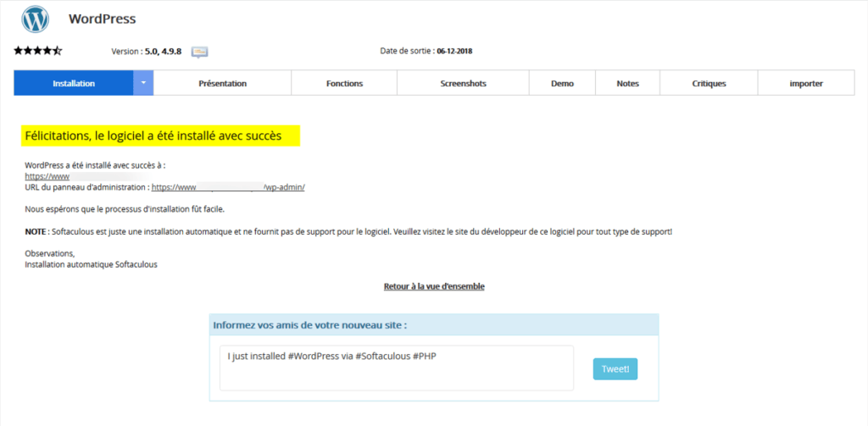Image resolution: width=868 pixels, height=426 pixels.
Task: Open the changelog icon next to version
Action: (x=199, y=52)
